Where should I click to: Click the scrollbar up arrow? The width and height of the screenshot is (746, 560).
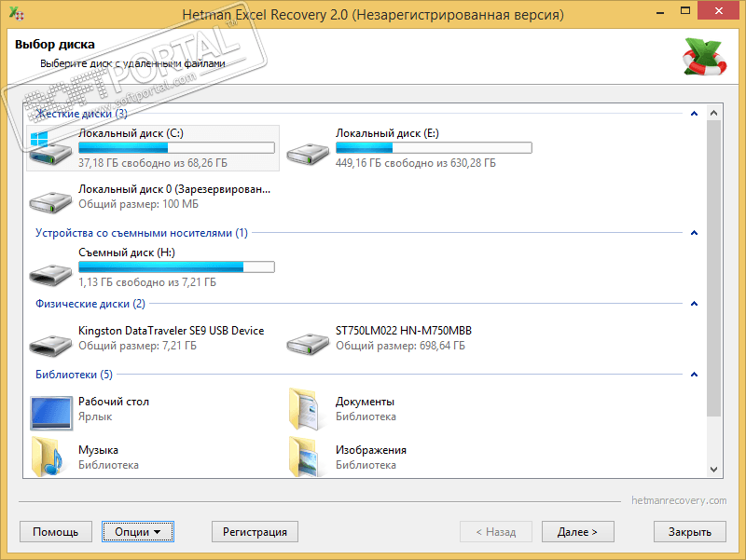[713, 113]
